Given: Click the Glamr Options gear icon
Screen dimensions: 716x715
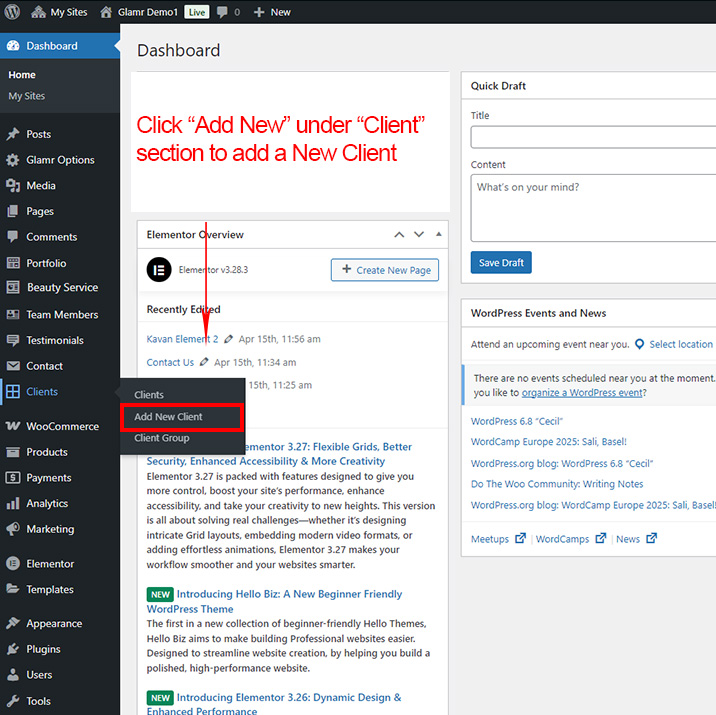Looking at the screenshot, I should (13, 160).
